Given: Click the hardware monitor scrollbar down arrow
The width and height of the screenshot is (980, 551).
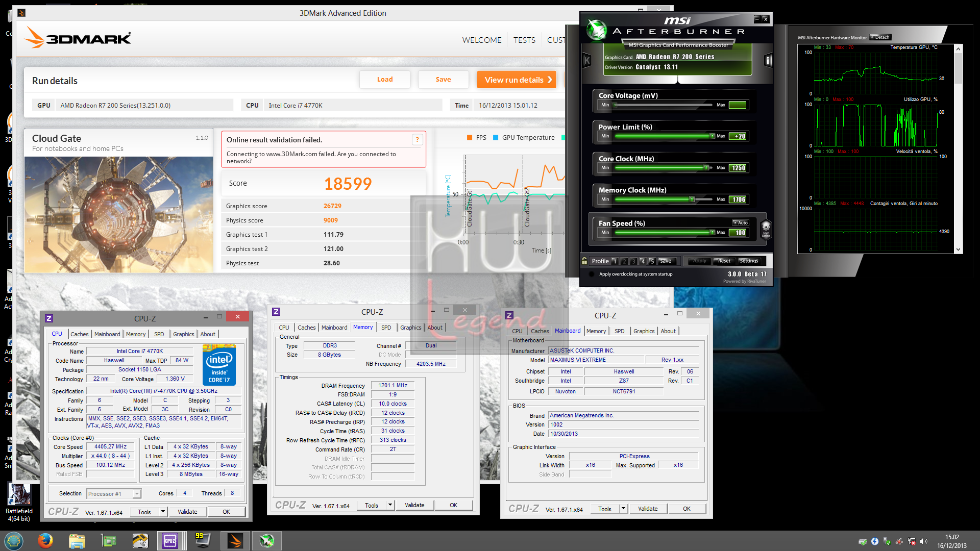Looking at the screenshot, I should click(958, 249).
